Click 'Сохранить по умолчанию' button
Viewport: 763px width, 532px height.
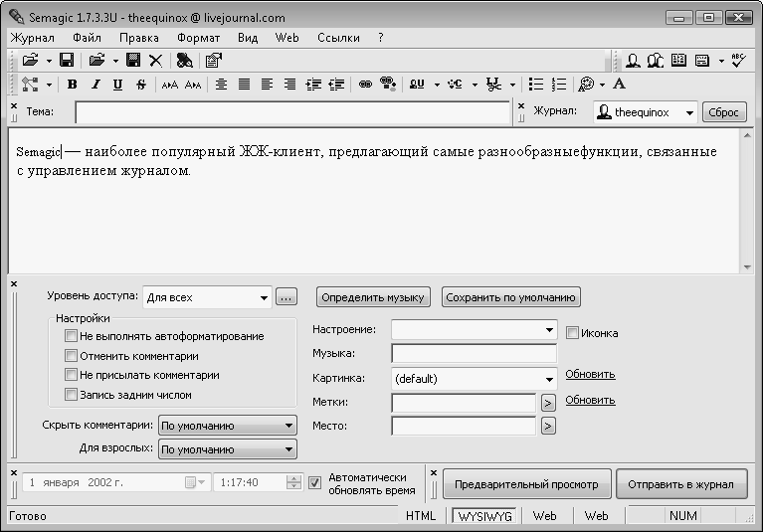click(510, 297)
